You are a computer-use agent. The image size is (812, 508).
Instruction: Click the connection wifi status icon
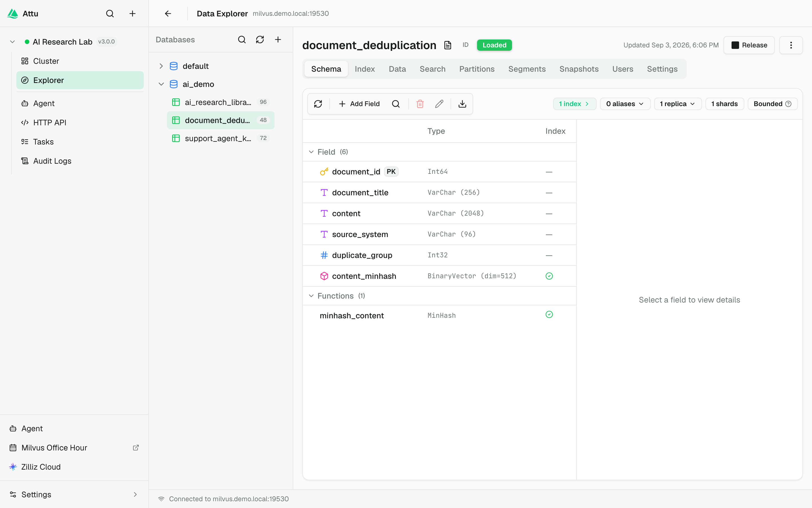tap(161, 499)
